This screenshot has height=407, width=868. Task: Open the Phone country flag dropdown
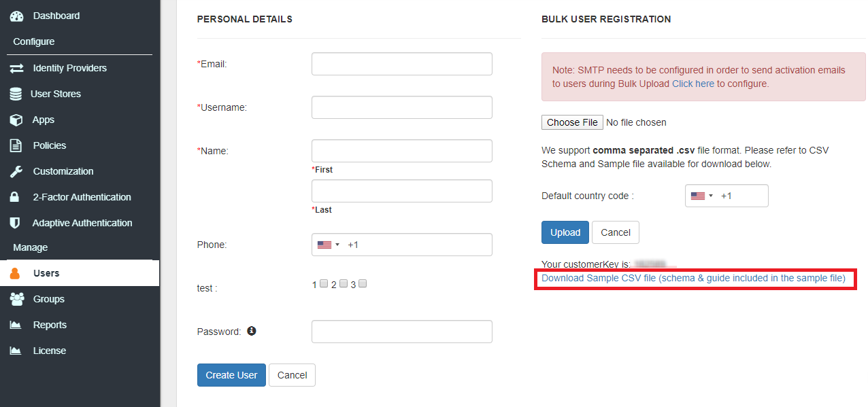(x=328, y=245)
